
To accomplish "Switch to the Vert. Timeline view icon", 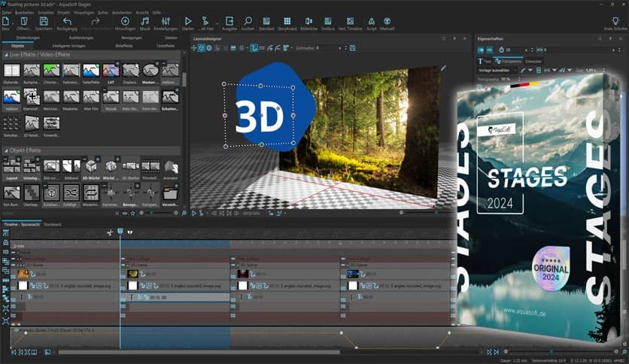I will tap(350, 21).
